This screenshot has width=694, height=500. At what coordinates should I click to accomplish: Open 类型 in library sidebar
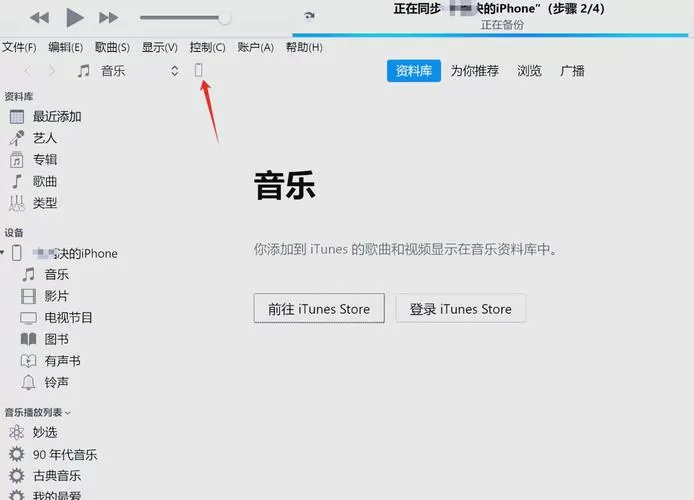point(33,203)
